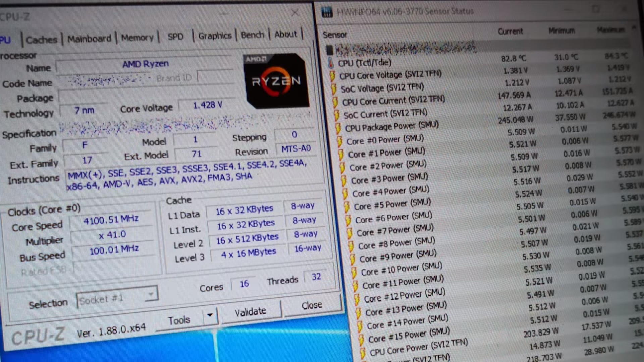
Task: Click lightning icon next to CPU Package Power
Action: click(338, 128)
